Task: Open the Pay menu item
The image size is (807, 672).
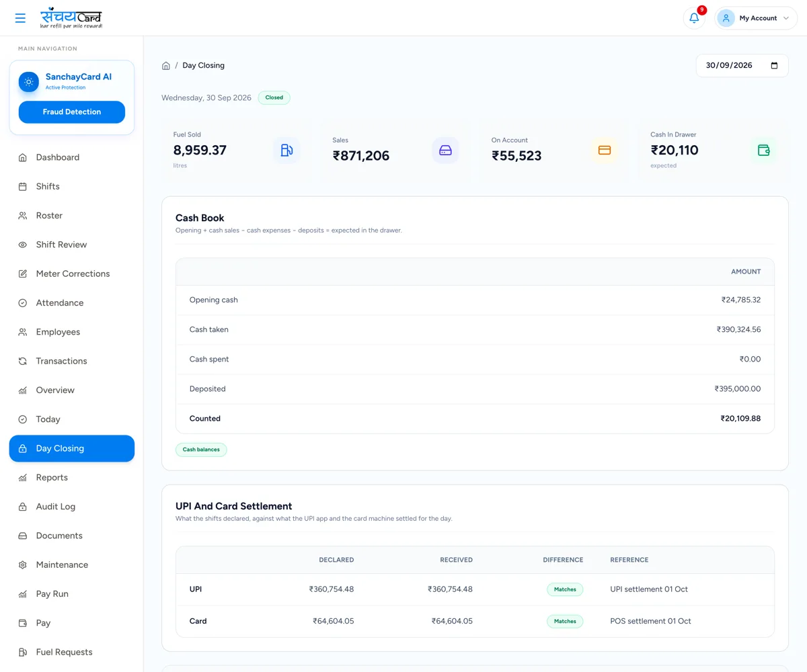Action: pyautogui.click(x=72, y=623)
